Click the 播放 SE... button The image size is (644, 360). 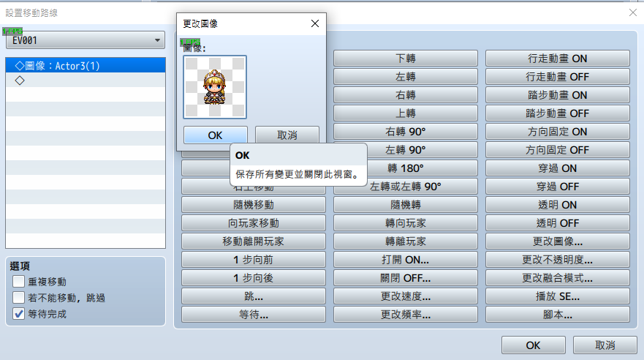point(557,296)
